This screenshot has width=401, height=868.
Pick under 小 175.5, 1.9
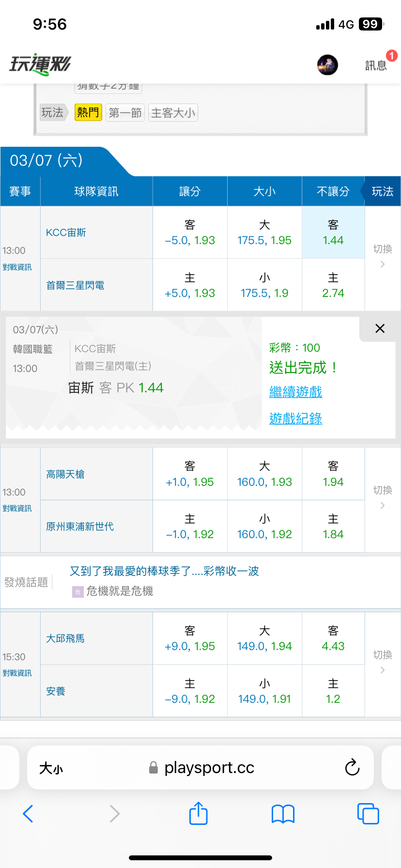pyautogui.click(x=264, y=285)
